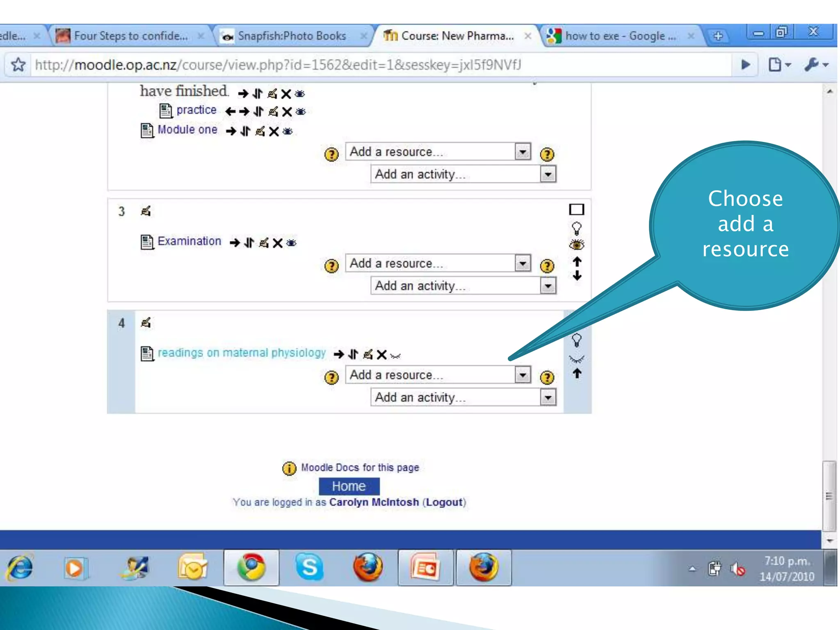
Task: Show only section 3 square toggle
Action: (576, 210)
